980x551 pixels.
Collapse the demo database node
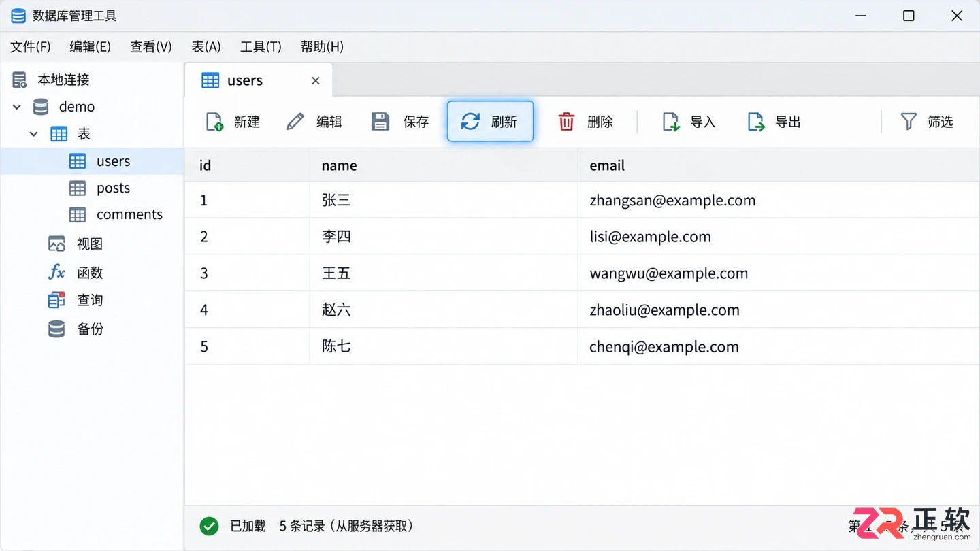[17, 107]
